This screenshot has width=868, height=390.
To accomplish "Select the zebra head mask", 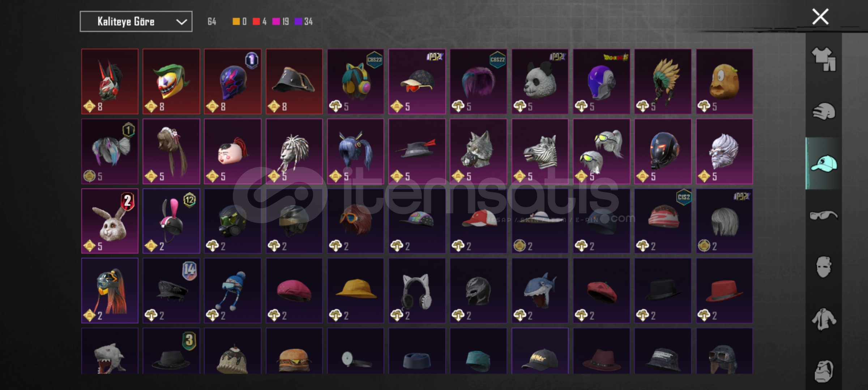I will coord(540,151).
